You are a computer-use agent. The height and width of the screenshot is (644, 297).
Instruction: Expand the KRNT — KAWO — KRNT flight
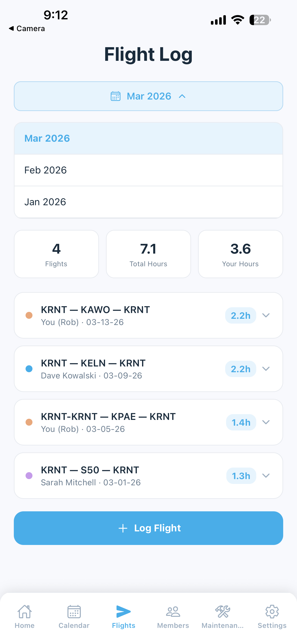click(x=266, y=315)
